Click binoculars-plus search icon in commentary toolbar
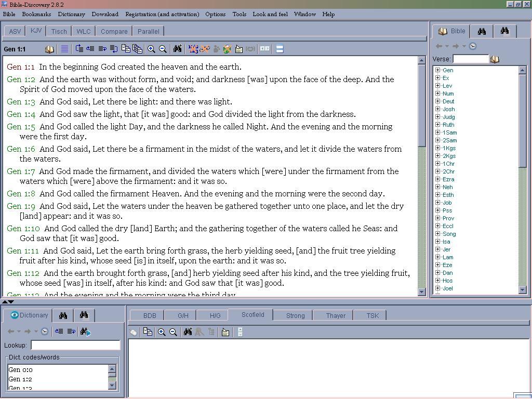532x399 pixels. (188, 332)
